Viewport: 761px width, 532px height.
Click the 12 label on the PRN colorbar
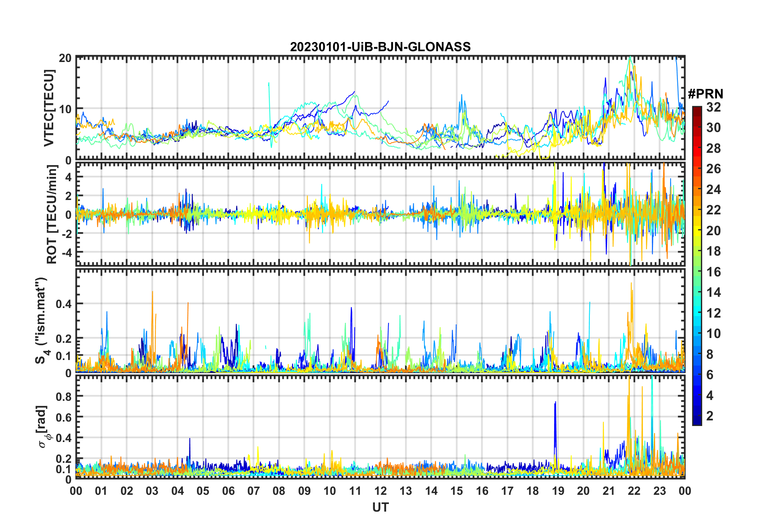tap(713, 313)
